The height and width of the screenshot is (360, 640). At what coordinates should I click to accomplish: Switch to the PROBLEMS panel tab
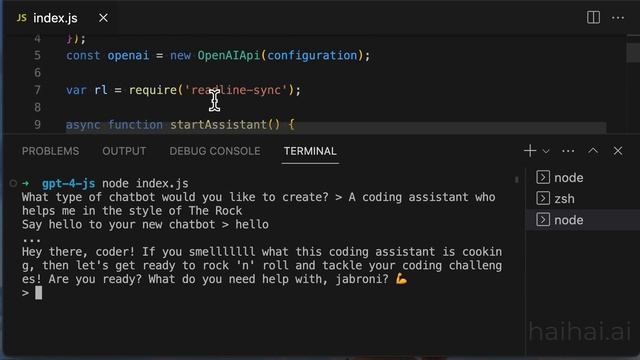(x=51, y=151)
